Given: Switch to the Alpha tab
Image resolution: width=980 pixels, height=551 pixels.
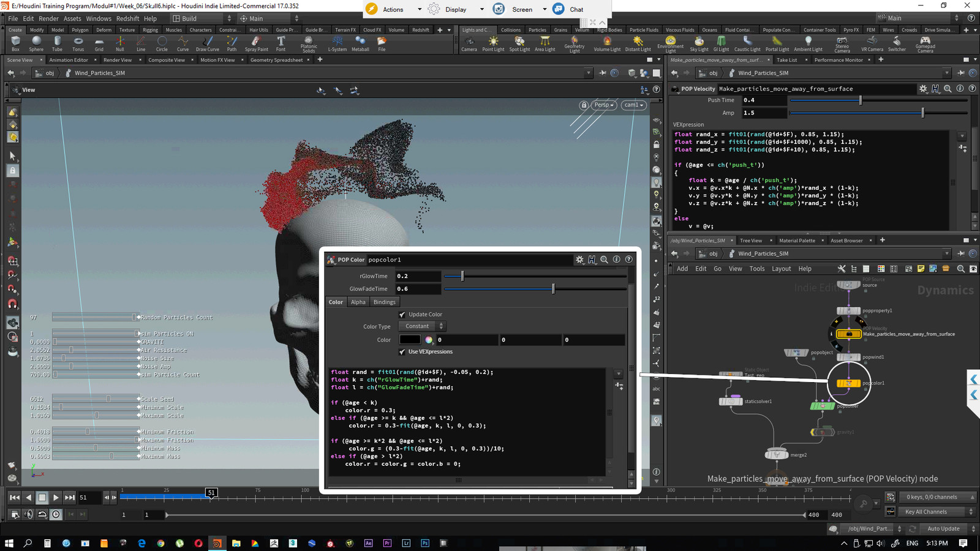Looking at the screenshot, I should tap(358, 302).
